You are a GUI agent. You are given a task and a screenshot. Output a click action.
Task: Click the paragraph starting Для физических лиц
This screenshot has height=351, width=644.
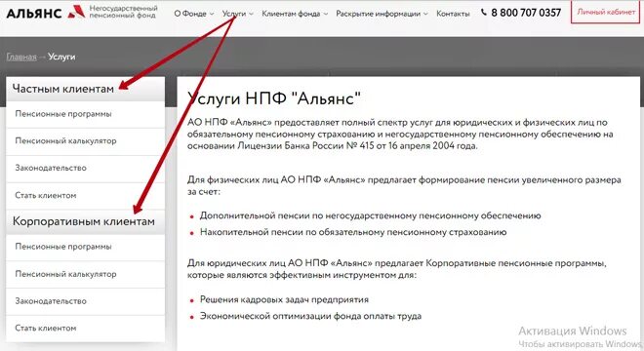tap(404, 185)
